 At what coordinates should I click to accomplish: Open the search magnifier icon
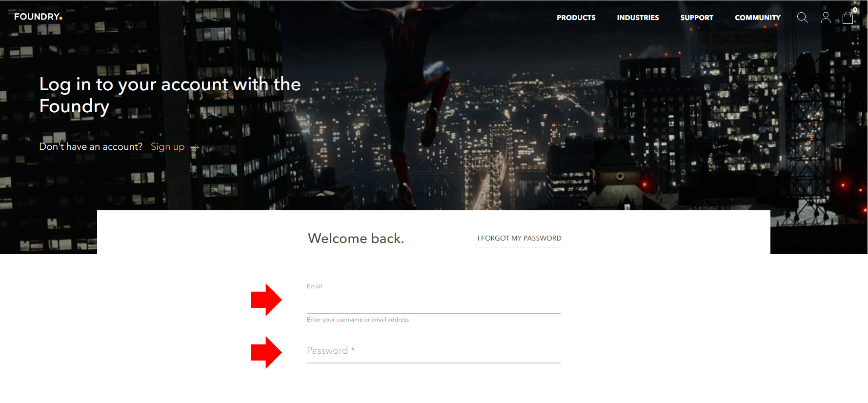tap(802, 18)
